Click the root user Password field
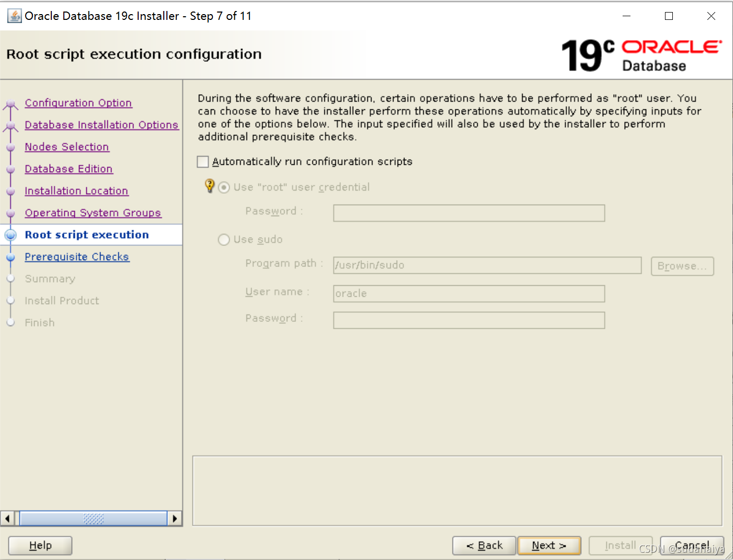The width and height of the screenshot is (733, 560). 469,213
